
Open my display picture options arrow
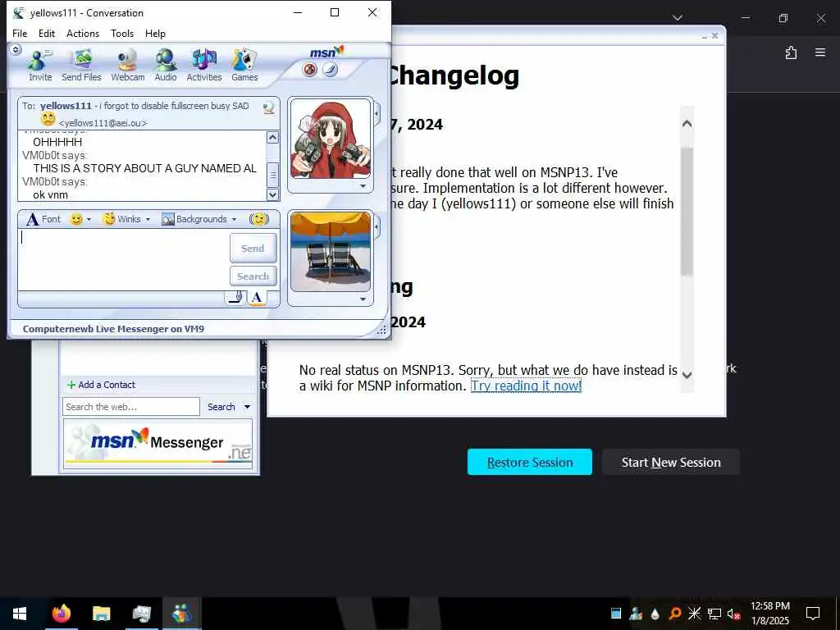(363, 299)
